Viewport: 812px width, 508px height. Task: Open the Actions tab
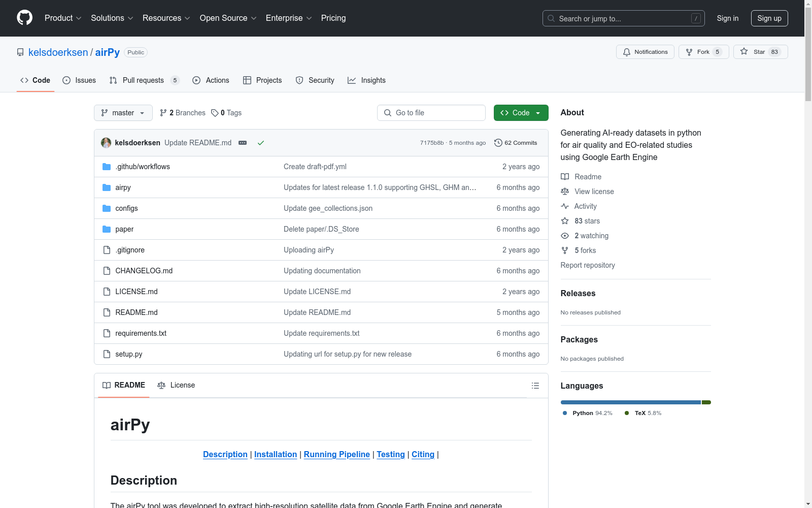tap(211, 80)
